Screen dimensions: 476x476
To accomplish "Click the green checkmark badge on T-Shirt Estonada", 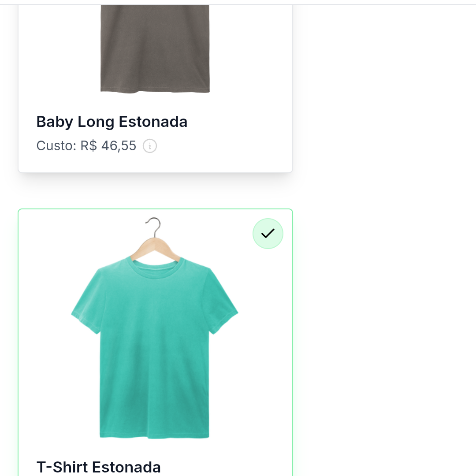I will point(268,233).
